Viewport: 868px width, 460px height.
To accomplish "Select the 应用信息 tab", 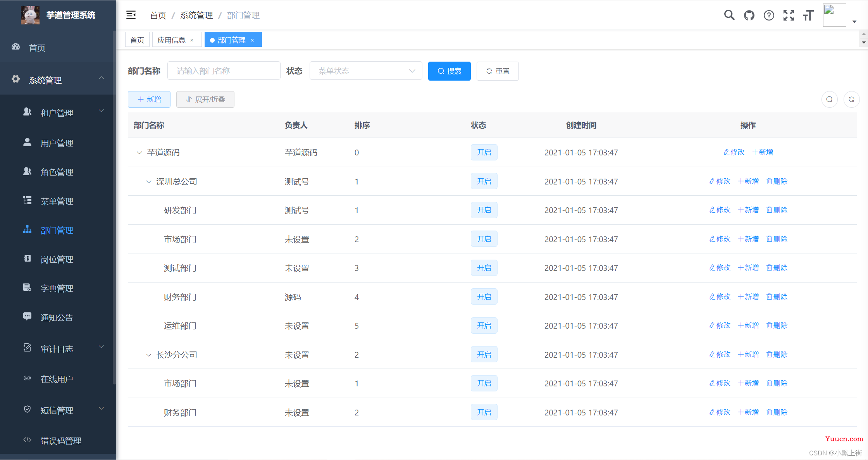I will tap(172, 40).
